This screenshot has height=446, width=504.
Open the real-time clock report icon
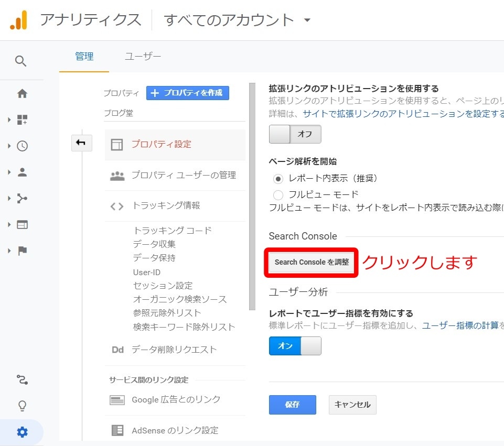(22, 146)
